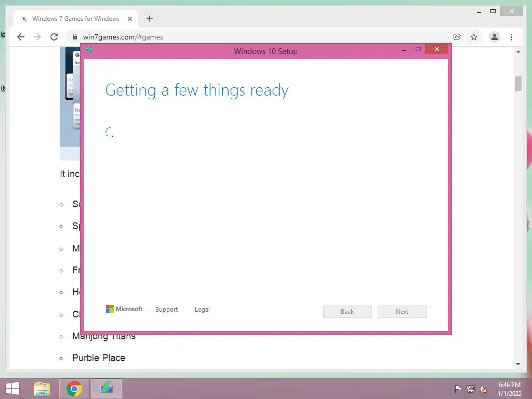Viewport: 532px width, 399px height.
Task: Open the Windows Start button
Action: coord(12,389)
